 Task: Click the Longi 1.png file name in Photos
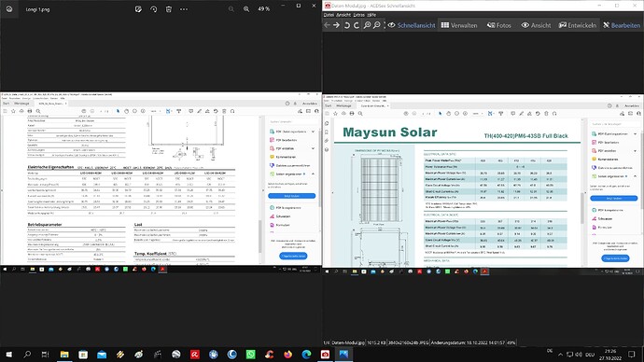37,9
